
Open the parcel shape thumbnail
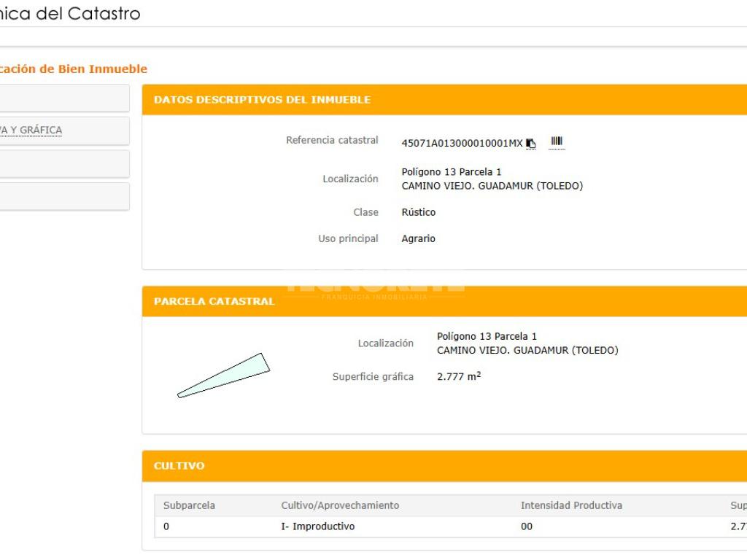coord(223,376)
